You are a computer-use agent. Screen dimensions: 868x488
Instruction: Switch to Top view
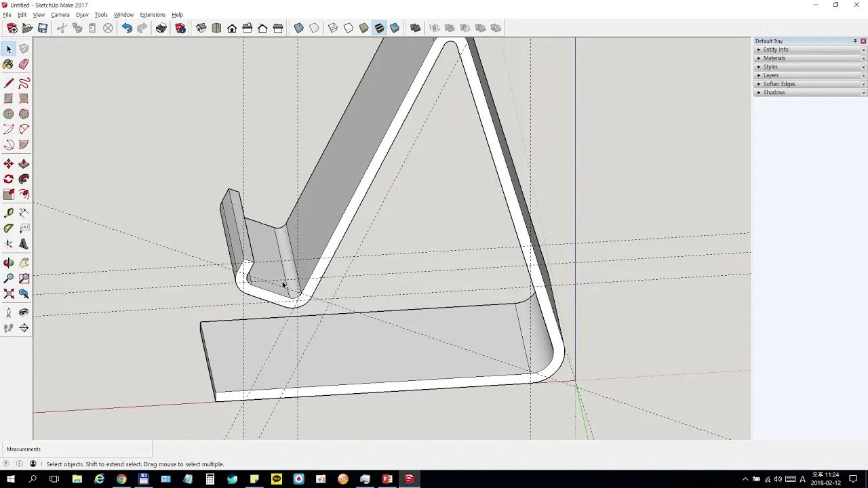[216, 28]
